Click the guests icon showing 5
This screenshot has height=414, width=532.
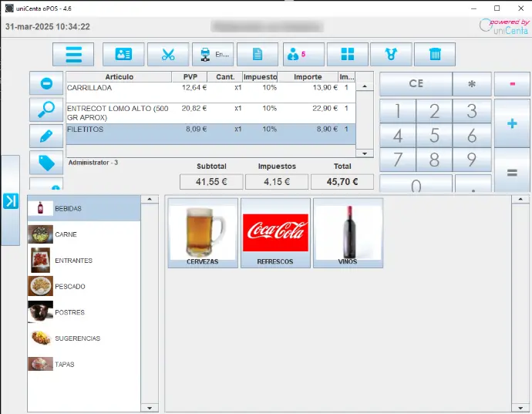(x=303, y=55)
